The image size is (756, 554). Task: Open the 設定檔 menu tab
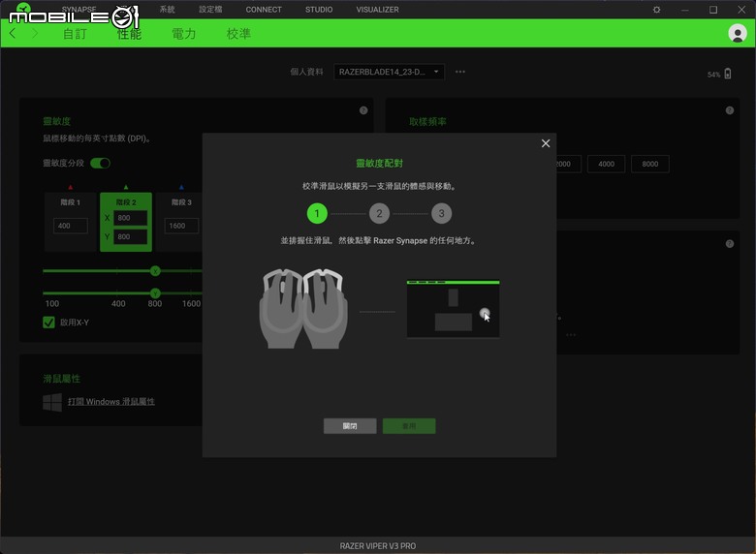coord(210,9)
